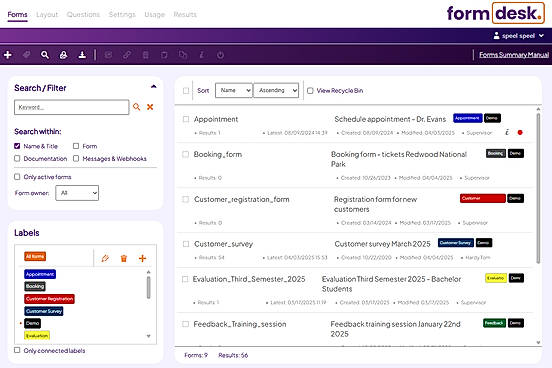Click the info icon on Appointment row

coord(507,132)
